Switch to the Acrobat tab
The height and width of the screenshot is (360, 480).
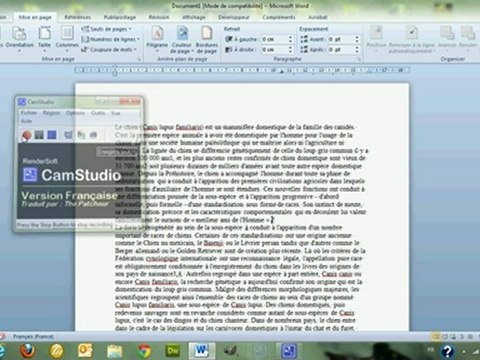point(317,17)
